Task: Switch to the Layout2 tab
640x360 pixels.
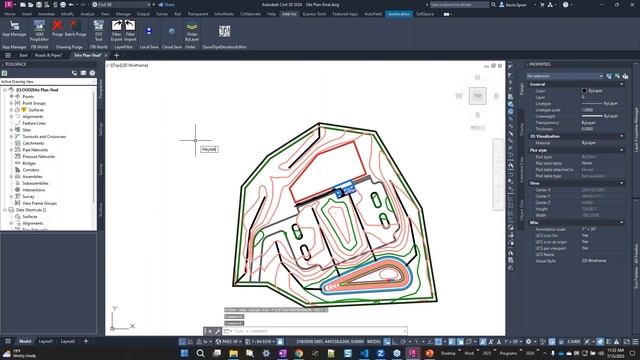Action: coord(68,341)
